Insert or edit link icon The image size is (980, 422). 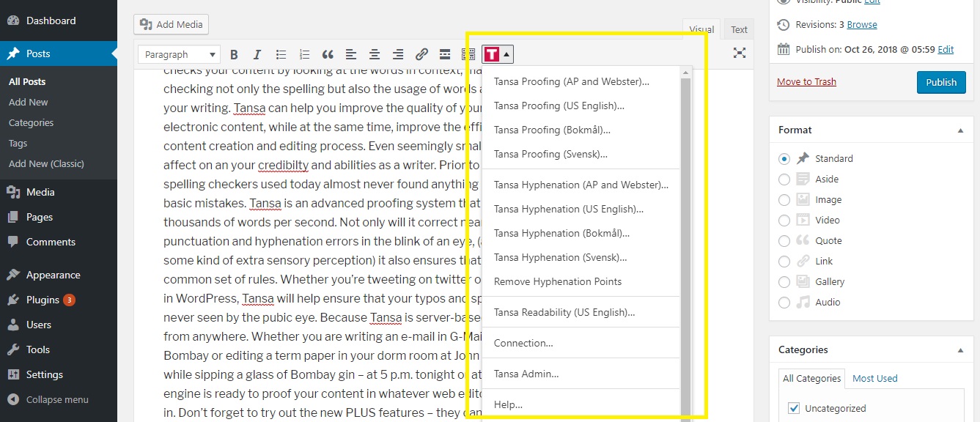(421, 54)
